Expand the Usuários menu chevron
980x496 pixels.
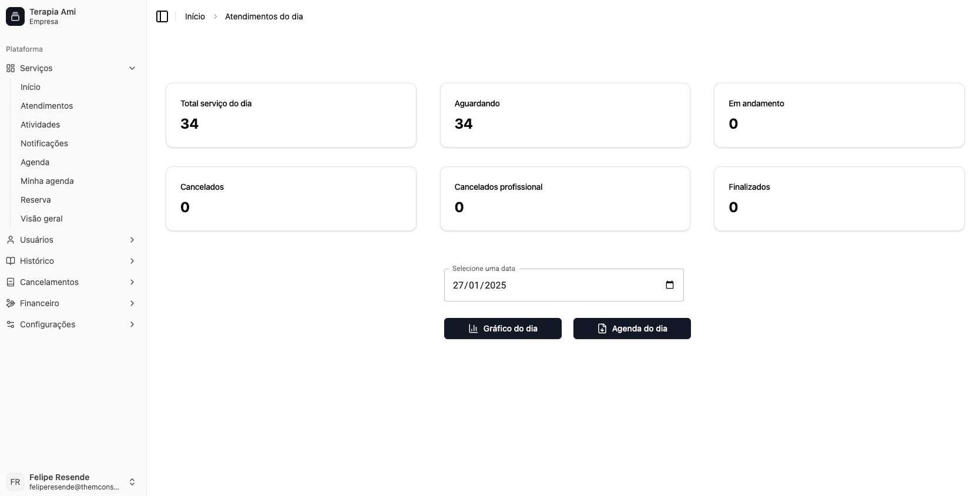132,240
